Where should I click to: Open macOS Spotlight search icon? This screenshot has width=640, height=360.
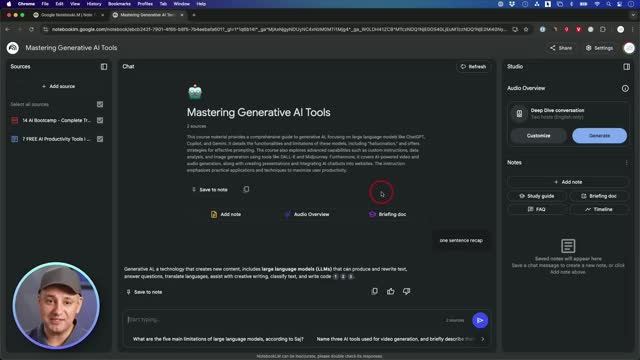(609, 4)
